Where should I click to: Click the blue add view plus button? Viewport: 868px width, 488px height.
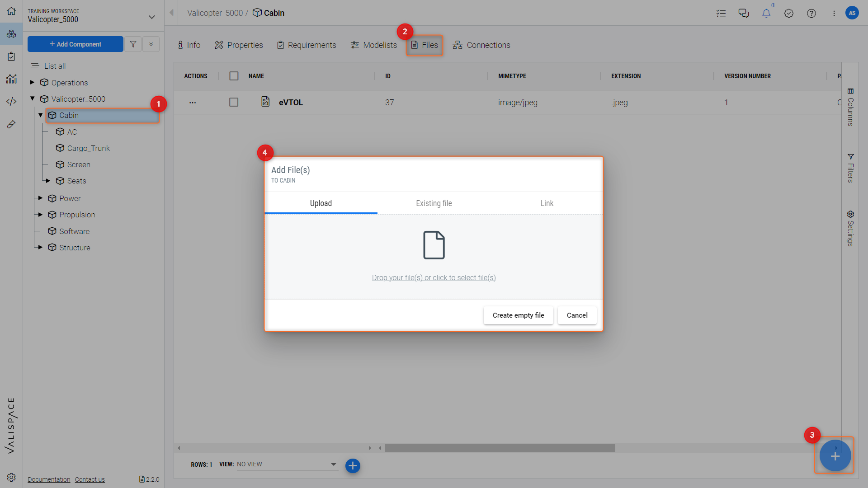tap(353, 466)
